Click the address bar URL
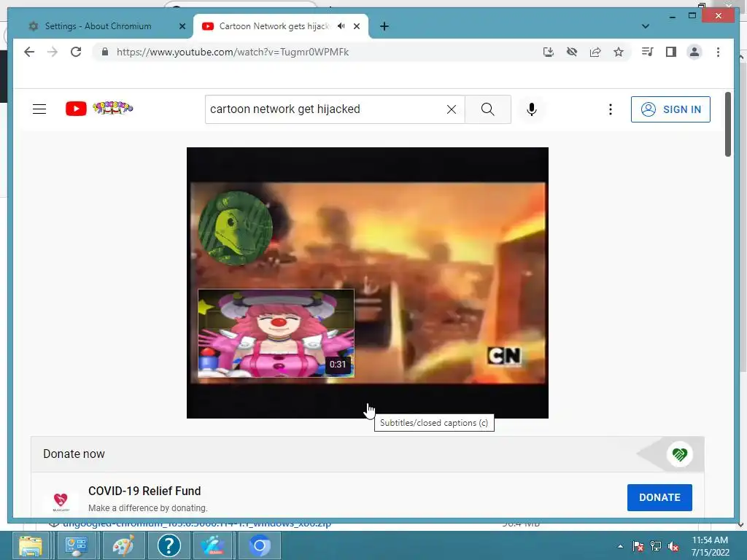747x560 pixels. coord(233,52)
